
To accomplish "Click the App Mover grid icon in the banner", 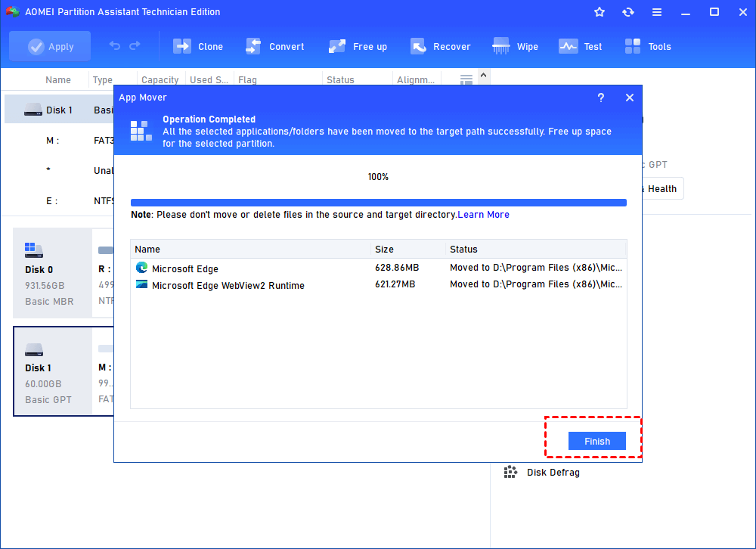I will pos(141,131).
